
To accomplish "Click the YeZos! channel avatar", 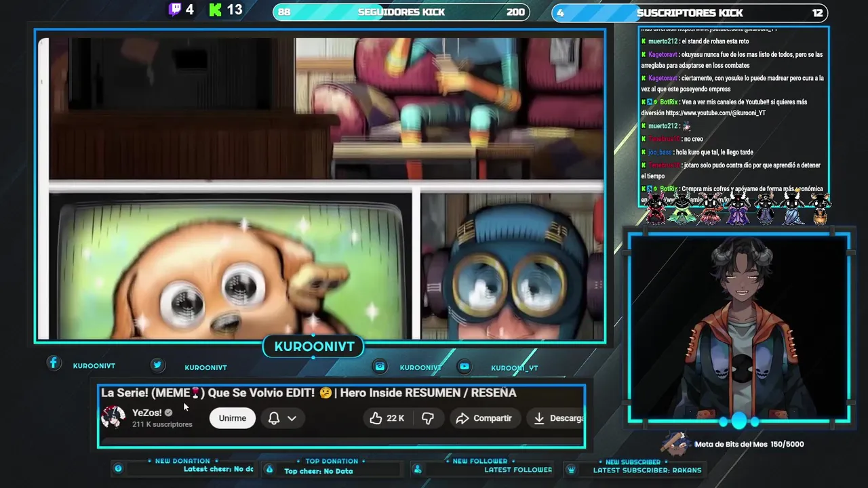I will coord(113,418).
